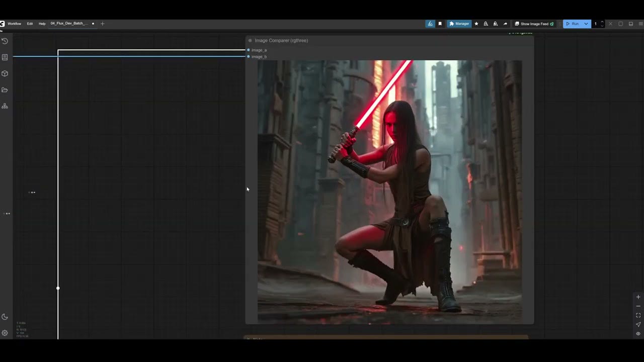The image size is (644, 362).
Task: Open the ComfyUI Manager
Action: coord(459,24)
